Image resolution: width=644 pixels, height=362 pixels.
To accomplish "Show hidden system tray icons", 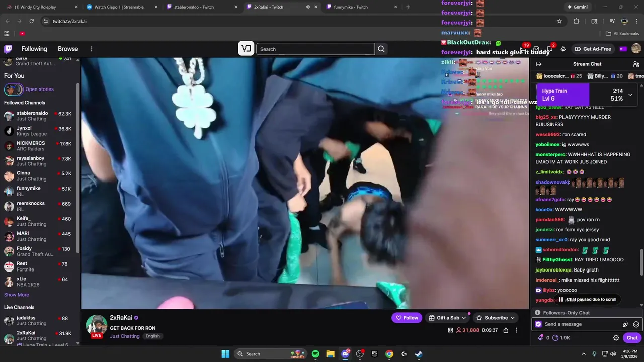I will tap(584, 354).
